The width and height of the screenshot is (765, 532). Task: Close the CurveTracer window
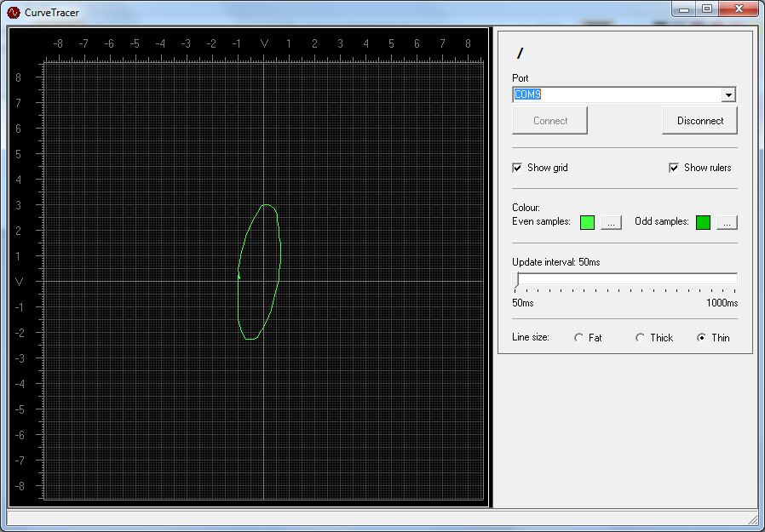739,9
